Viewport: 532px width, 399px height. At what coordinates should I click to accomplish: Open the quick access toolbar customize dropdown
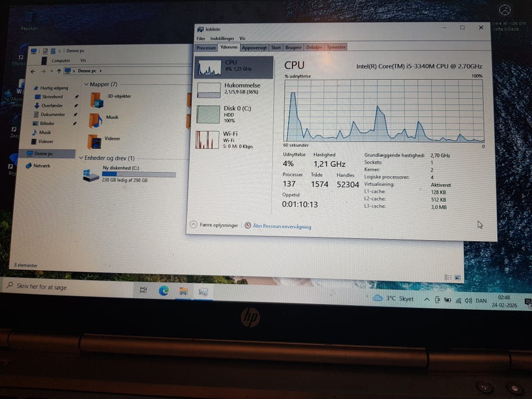[x=59, y=51]
